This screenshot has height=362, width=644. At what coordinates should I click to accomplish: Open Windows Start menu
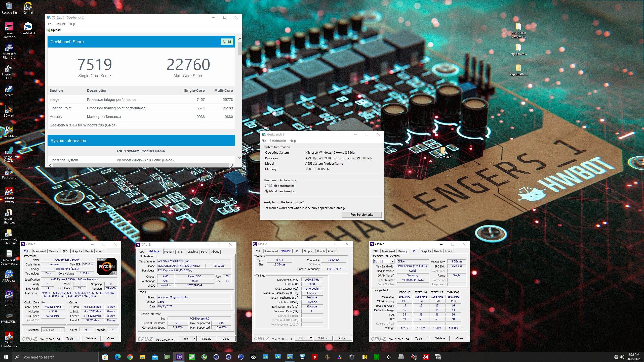click(x=6, y=357)
